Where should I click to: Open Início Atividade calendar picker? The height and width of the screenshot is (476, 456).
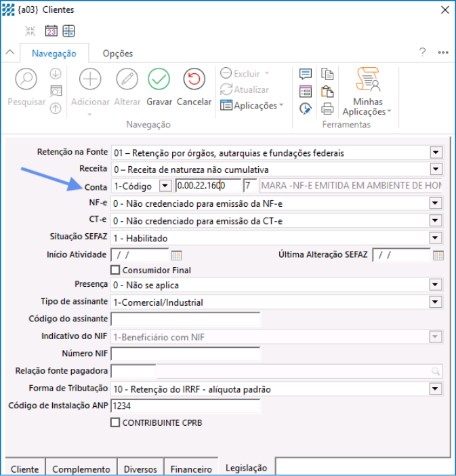click(x=177, y=256)
